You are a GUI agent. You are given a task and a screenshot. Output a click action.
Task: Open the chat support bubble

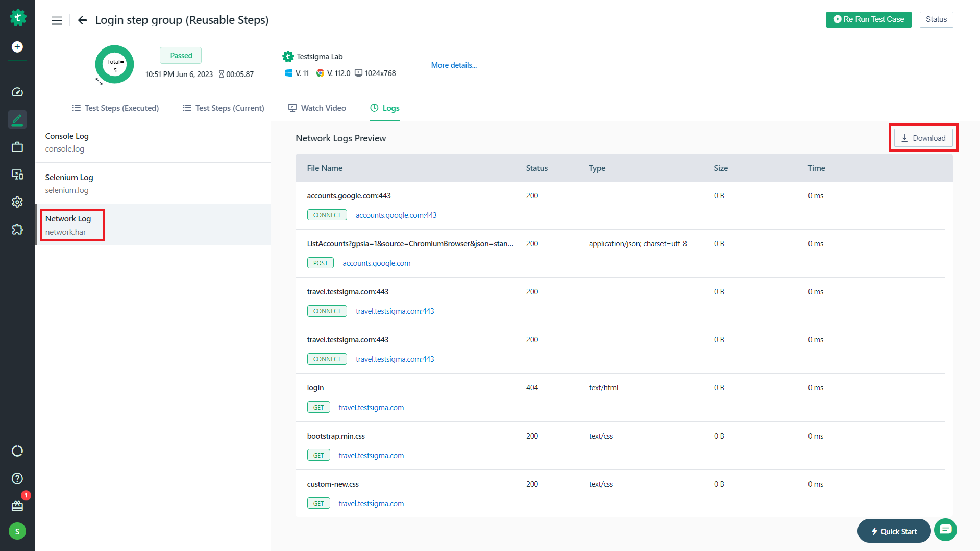[x=945, y=530]
